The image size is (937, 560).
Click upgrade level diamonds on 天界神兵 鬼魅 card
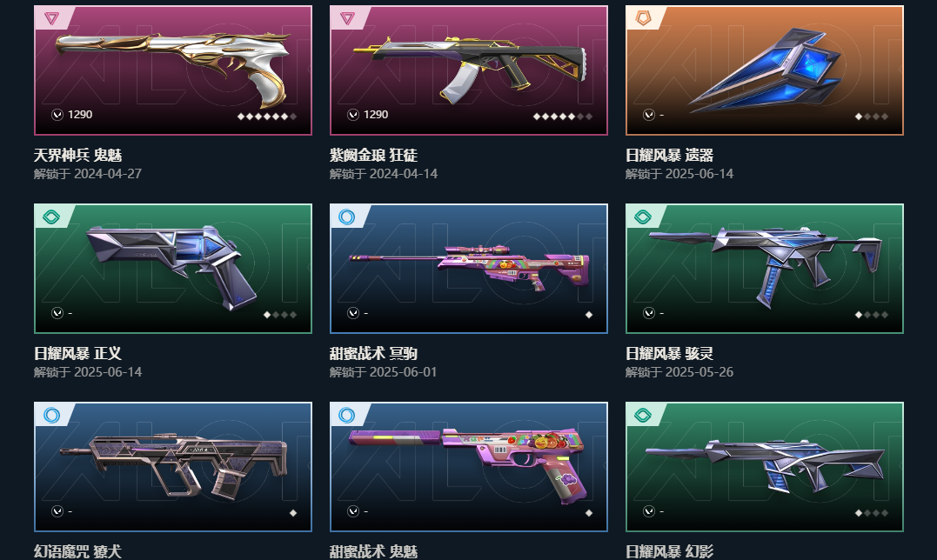click(x=267, y=117)
